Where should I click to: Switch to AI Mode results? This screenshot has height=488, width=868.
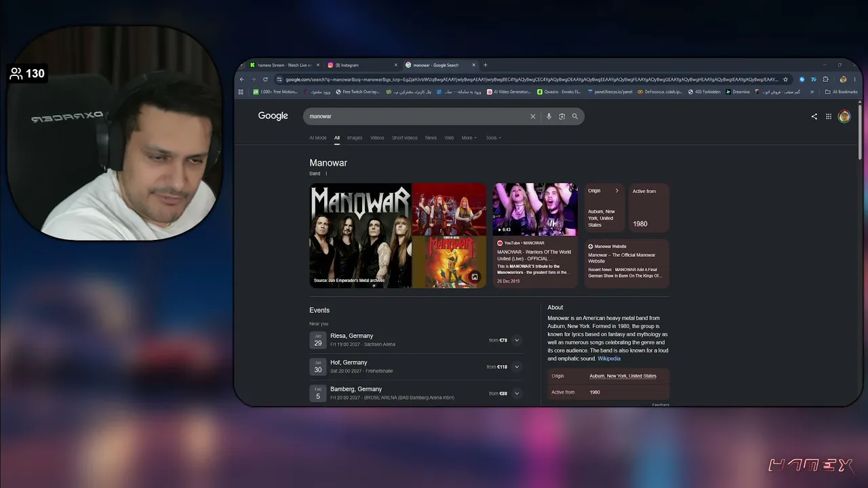[318, 138]
